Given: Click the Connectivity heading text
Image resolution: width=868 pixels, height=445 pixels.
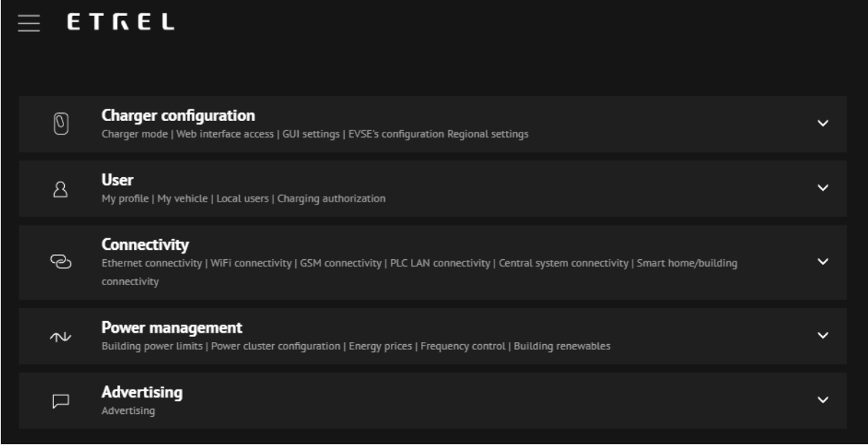Looking at the screenshot, I should [145, 245].
